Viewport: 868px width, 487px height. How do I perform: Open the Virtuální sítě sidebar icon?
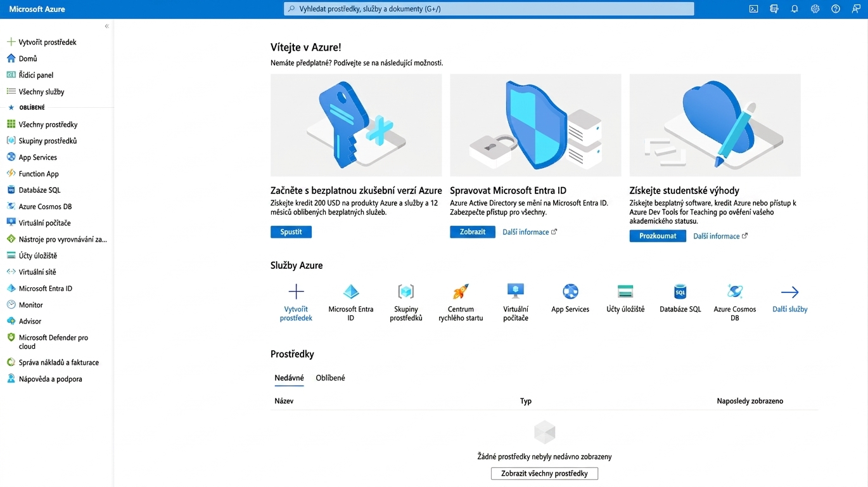click(11, 272)
